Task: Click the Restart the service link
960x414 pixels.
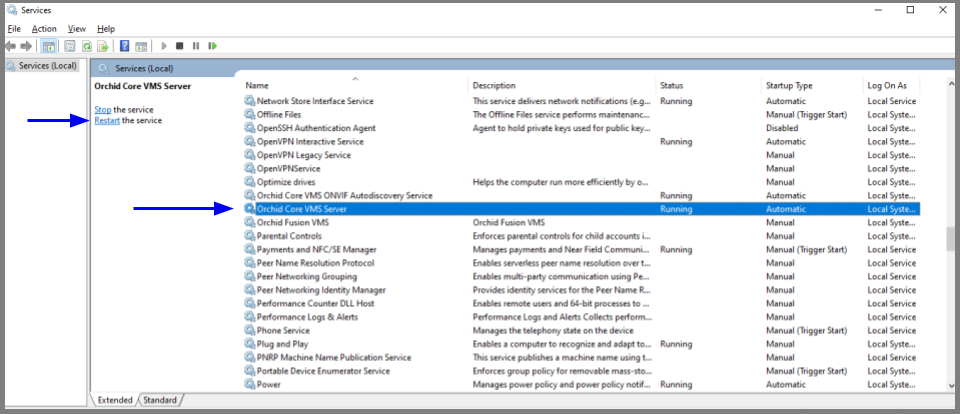Action: coord(107,121)
